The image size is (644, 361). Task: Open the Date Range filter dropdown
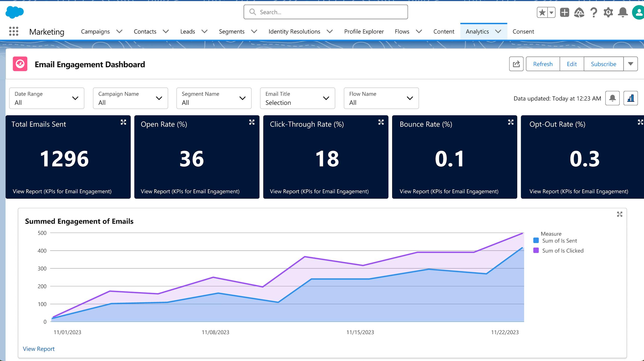(x=47, y=98)
